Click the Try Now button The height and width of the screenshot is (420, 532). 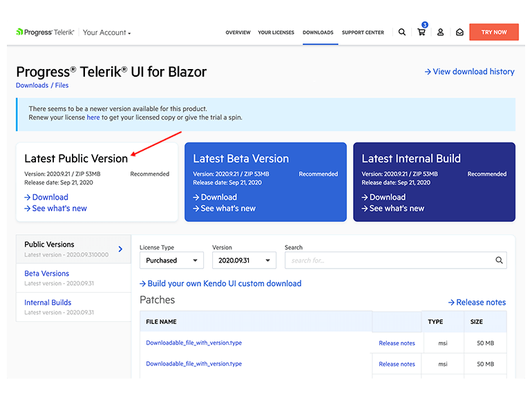tap(494, 32)
